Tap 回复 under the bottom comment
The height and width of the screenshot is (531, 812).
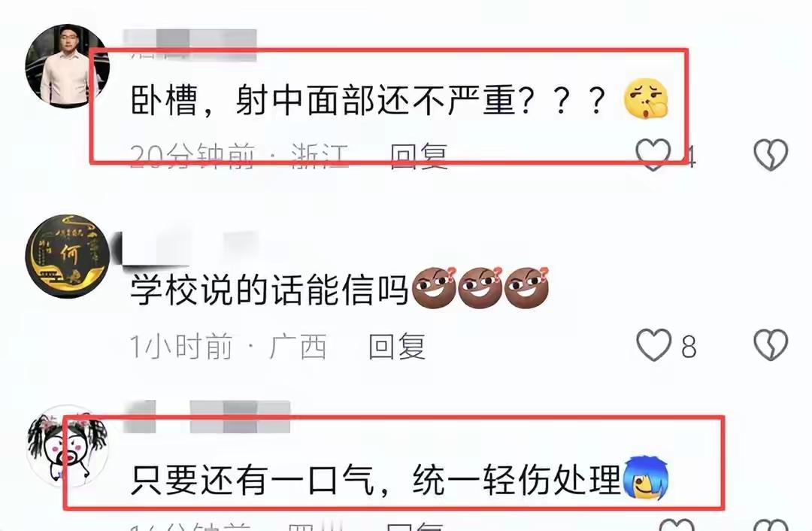click(414, 525)
